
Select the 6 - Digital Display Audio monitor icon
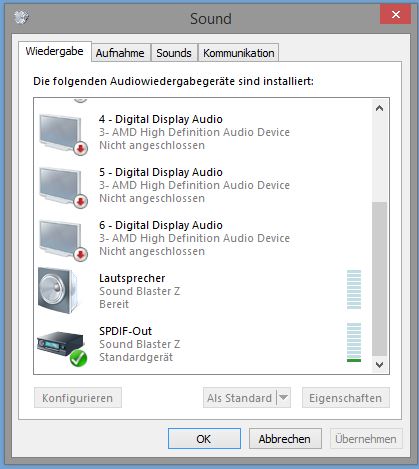click(x=61, y=239)
